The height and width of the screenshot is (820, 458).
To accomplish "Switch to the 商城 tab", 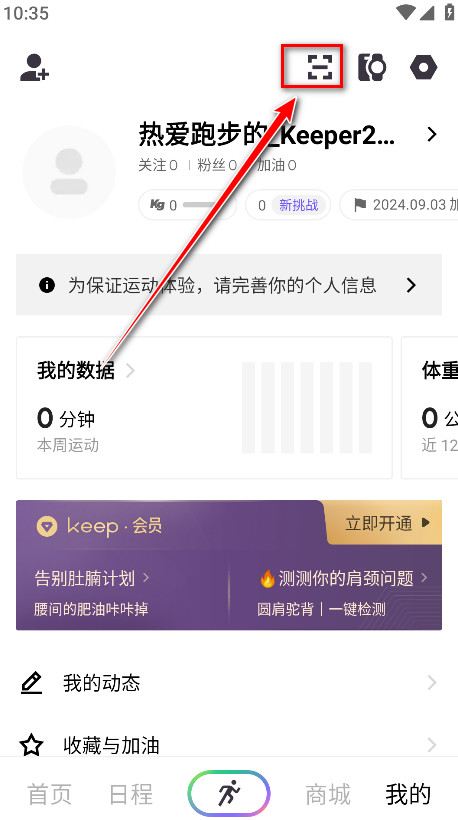I will 328,794.
